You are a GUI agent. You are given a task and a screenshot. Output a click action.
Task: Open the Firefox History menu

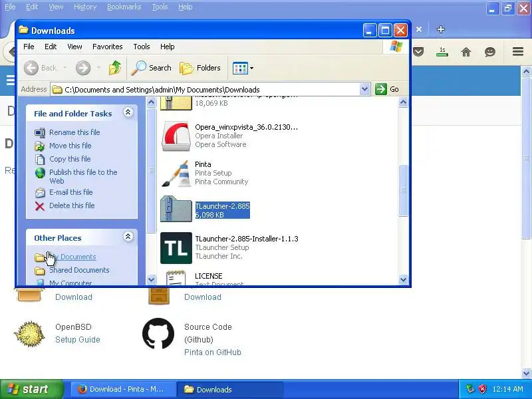point(85,7)
